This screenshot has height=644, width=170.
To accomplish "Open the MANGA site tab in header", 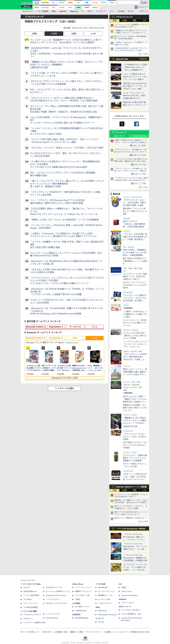I will (x=95, y=8).
